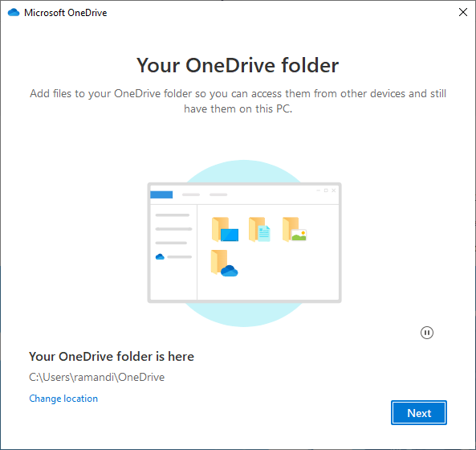Click the Microsoft OneDrive title text
This screenshot has width=476, height=450.
click(66, 13)
